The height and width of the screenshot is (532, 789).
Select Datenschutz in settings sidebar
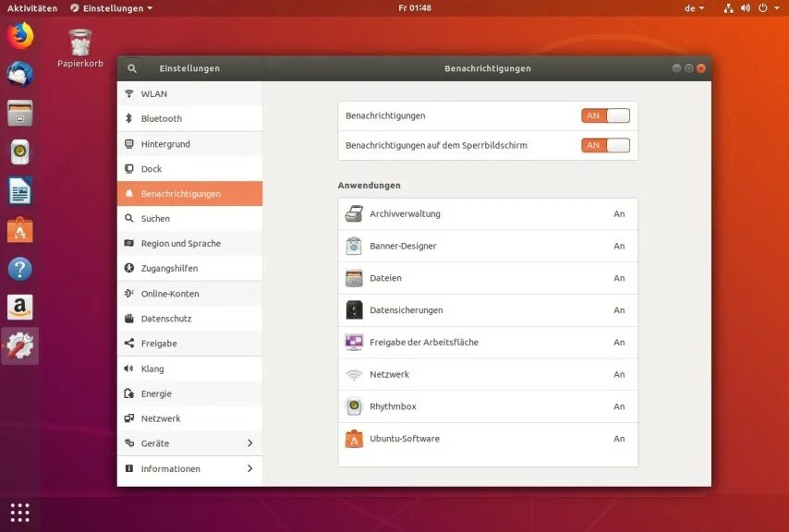click(189, 319)
